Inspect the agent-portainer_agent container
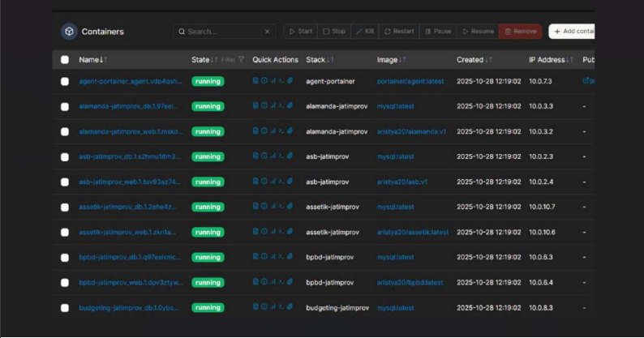644x338 pixels. click(x=264, y=80)
